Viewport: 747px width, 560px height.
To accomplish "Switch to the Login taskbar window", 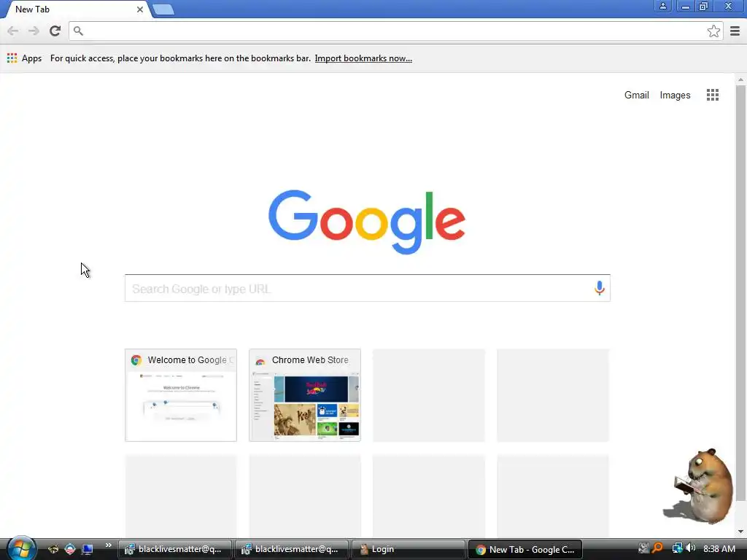I will point(407,549).
